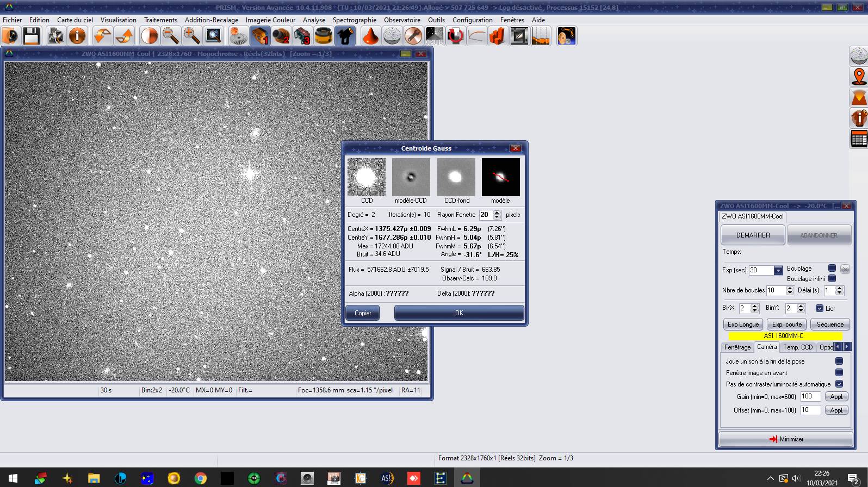Click the telescope silhouette toolbar icon
This screenshot has height=487, width=868.
(345, 36)
